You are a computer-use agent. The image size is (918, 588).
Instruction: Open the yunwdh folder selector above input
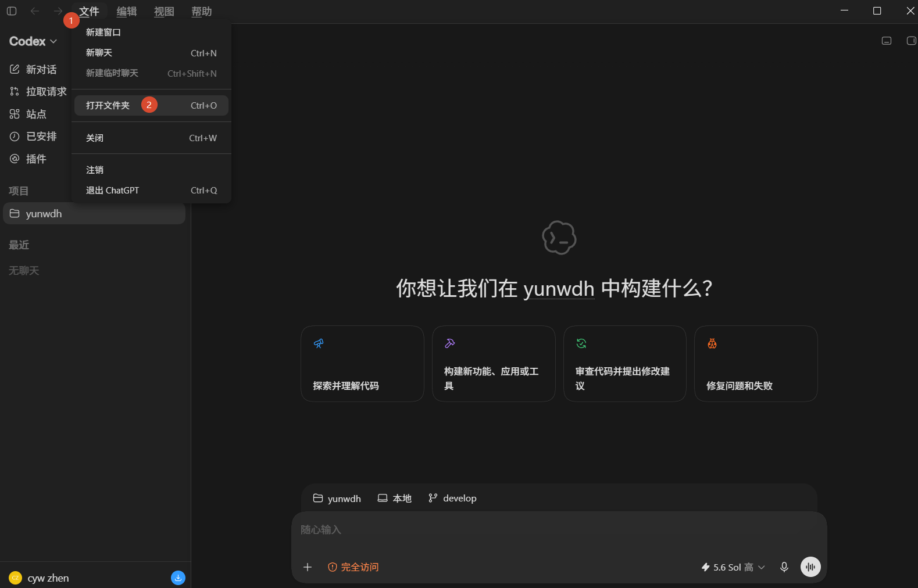[x=337, y=498]
